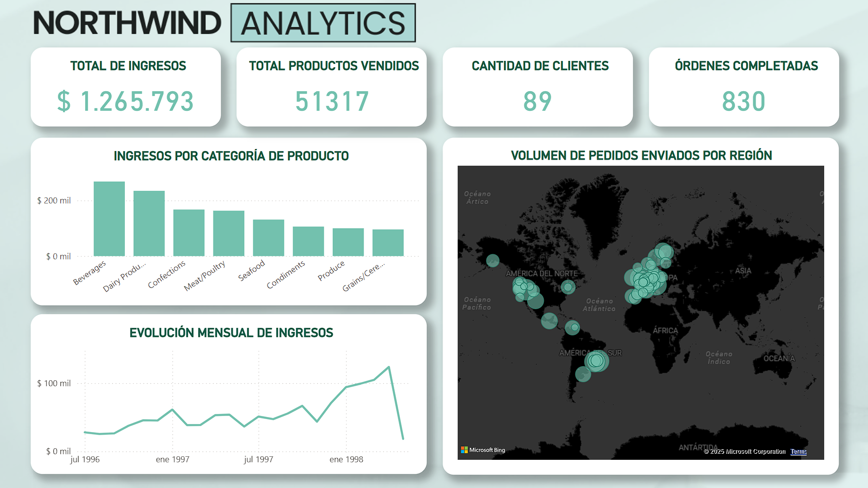Select the Órdenes Completadas card value

[744, 101]
